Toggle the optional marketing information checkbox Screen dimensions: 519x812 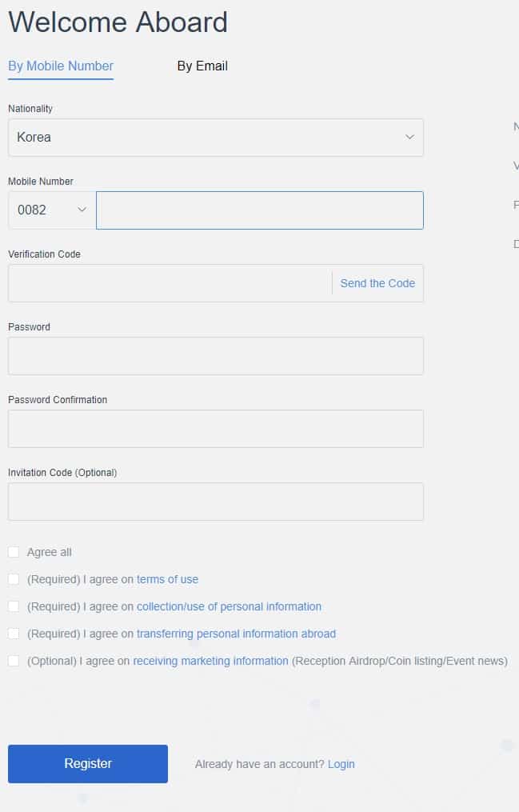[14, 661]
